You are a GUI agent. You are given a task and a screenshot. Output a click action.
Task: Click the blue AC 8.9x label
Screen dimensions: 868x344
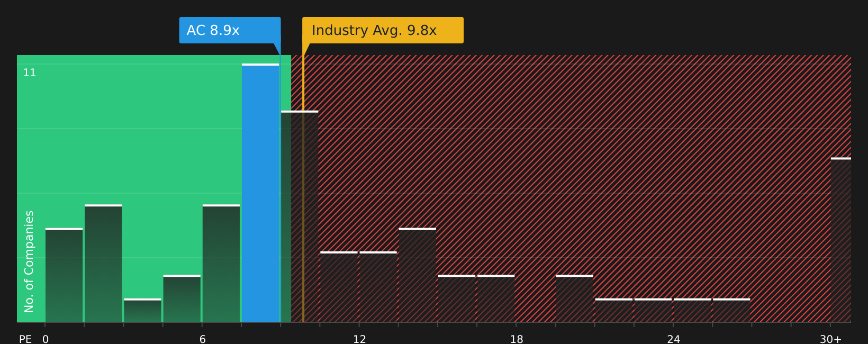coord(230,30)
